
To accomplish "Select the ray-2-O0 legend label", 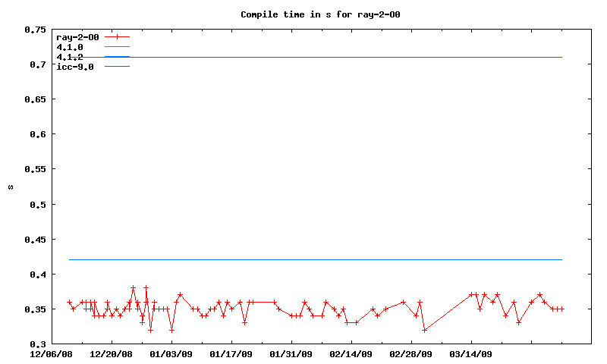I will pyautogui.click(x=77, y=37).
